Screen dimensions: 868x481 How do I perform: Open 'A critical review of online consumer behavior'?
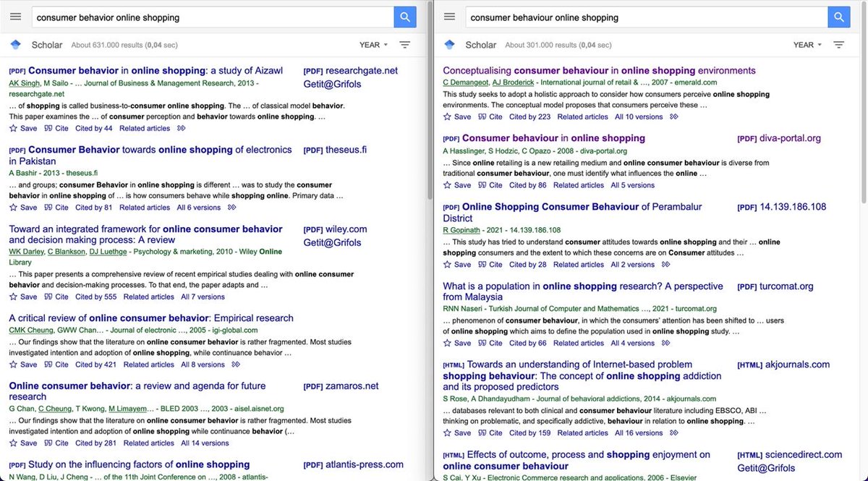(151, 318)
